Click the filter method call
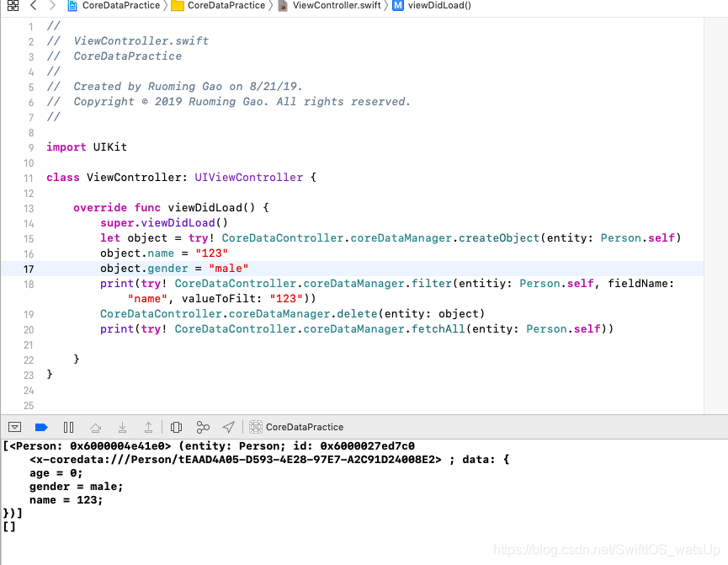 [432, 284]
